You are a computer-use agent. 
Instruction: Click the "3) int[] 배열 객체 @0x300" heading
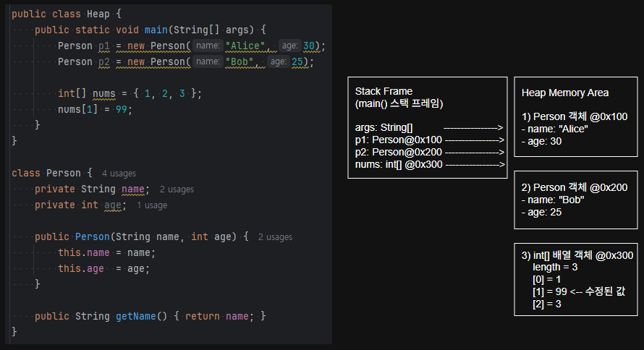tap(577, 255)
